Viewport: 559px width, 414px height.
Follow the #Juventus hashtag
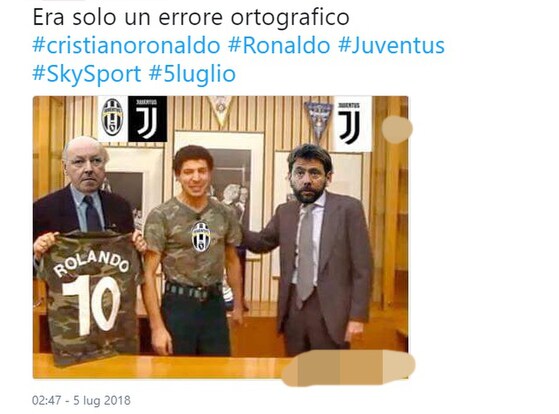tap(391, 46)
